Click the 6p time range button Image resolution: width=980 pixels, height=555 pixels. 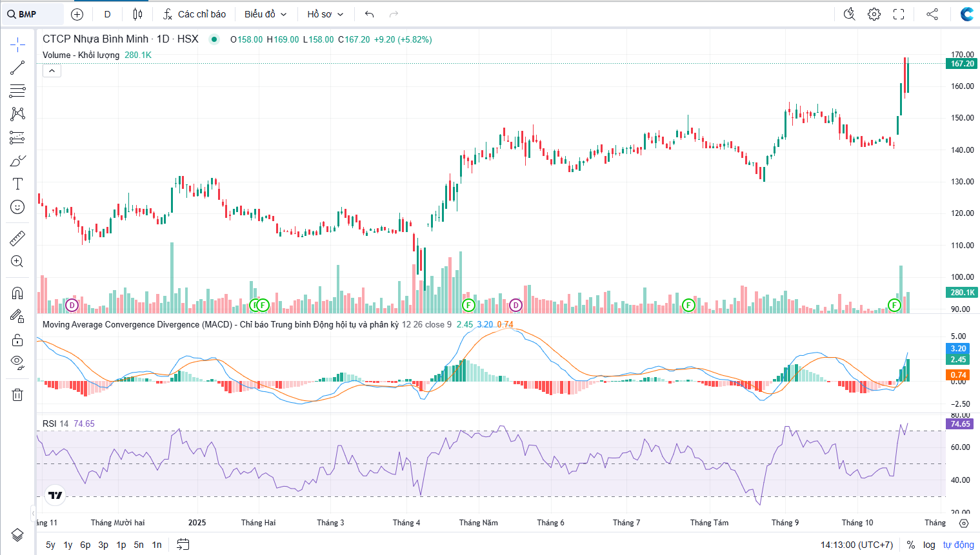pos(85,545)
